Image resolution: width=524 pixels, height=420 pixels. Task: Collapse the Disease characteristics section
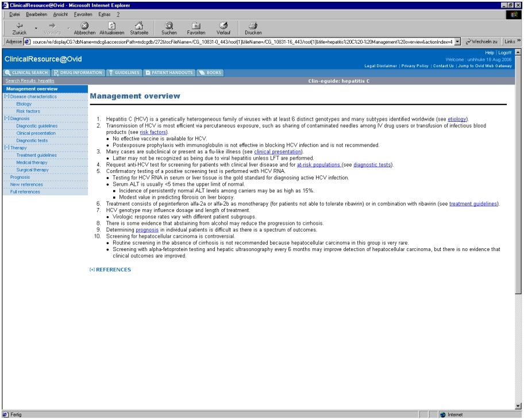click(x=7, y=96)
